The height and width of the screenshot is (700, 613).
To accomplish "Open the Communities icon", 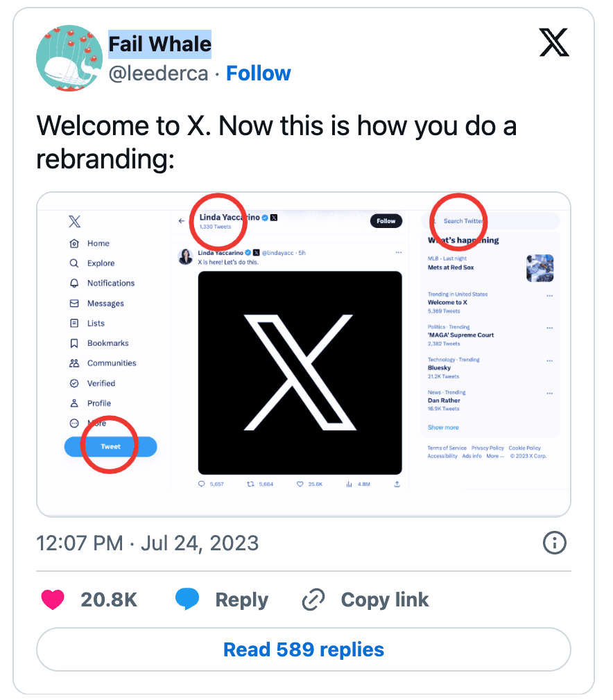I will click(73, 362).
